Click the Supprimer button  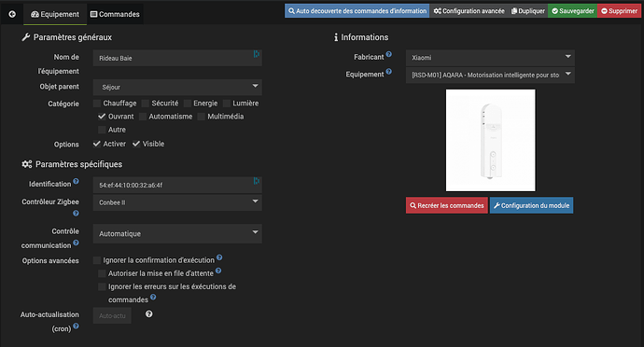620,11
